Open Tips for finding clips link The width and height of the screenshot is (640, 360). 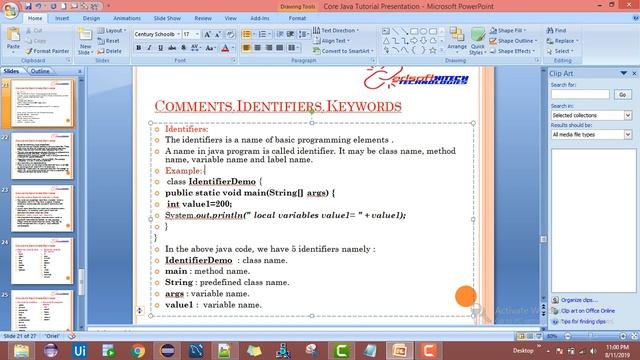click(582, 322)
